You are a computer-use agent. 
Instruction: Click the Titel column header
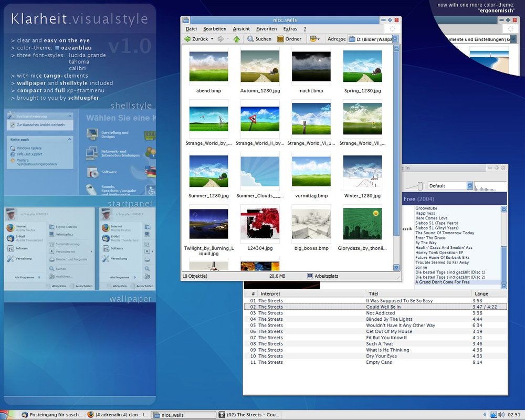tap(373, 293)
